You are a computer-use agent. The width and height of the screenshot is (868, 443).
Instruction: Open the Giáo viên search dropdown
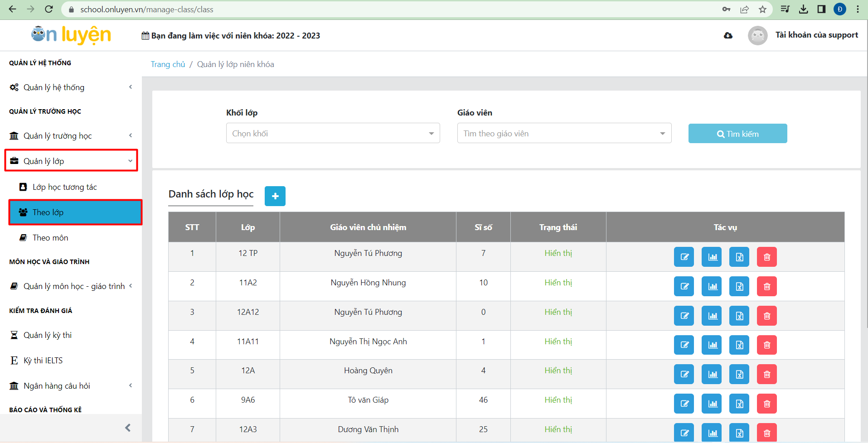pyautogui.click(x=564, y=134)
